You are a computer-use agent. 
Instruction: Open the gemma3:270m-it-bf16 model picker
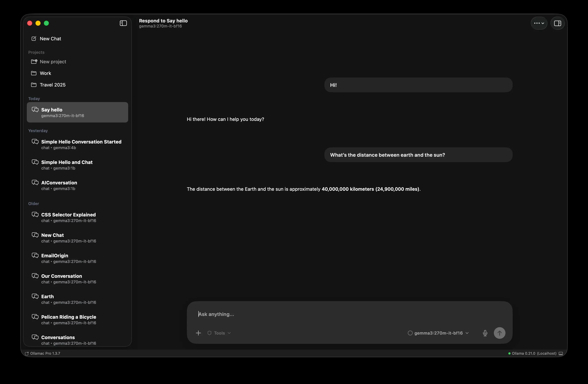coord(438,333)
